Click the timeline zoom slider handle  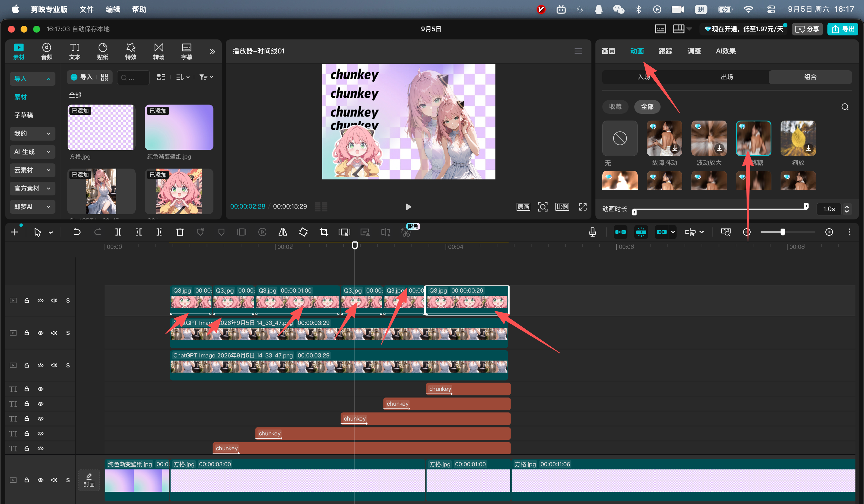783,232
